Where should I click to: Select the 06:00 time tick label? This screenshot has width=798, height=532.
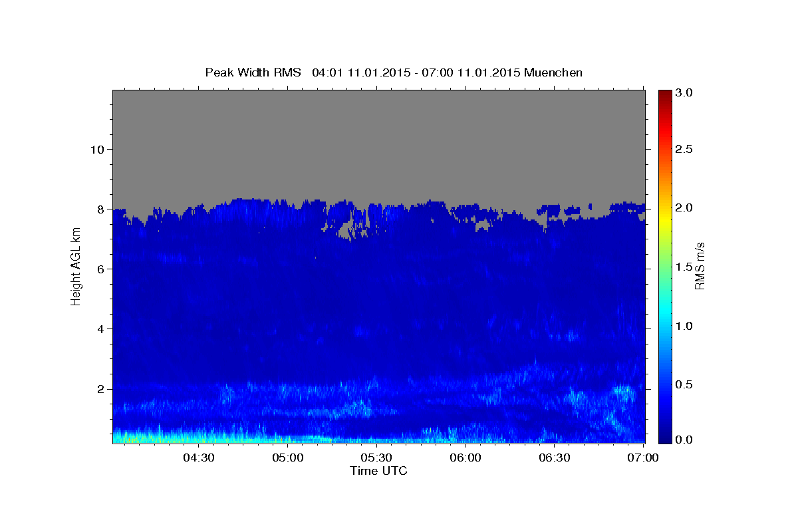[465, 458]
